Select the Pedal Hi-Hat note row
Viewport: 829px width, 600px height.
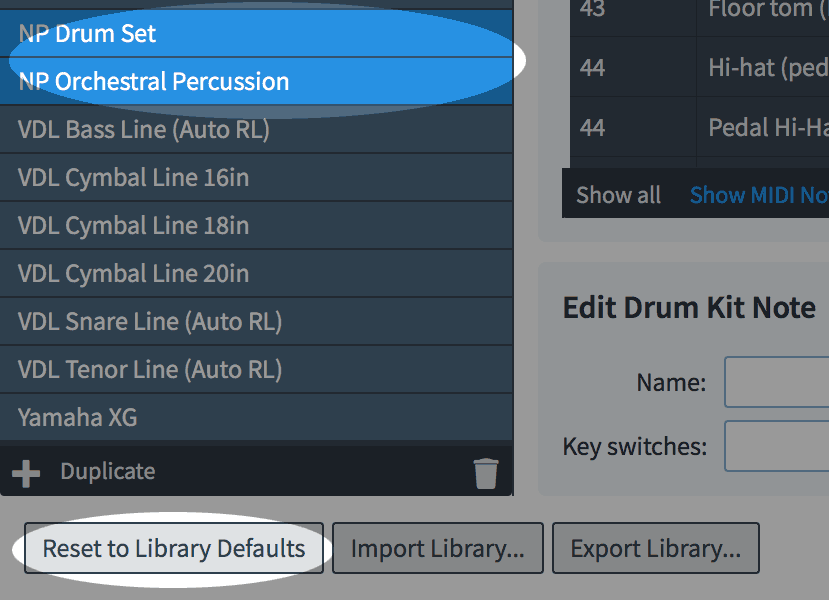(x=700, y=127)
